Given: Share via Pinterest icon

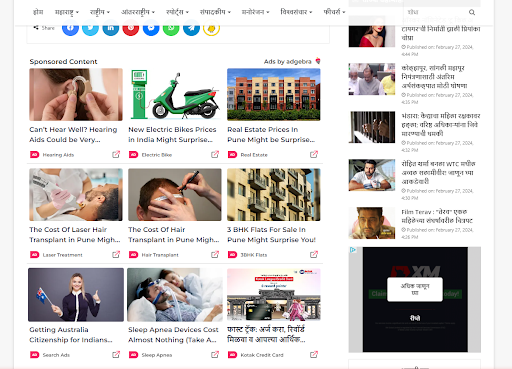Looking at the screenshot, I should click(x=131, y=28).
